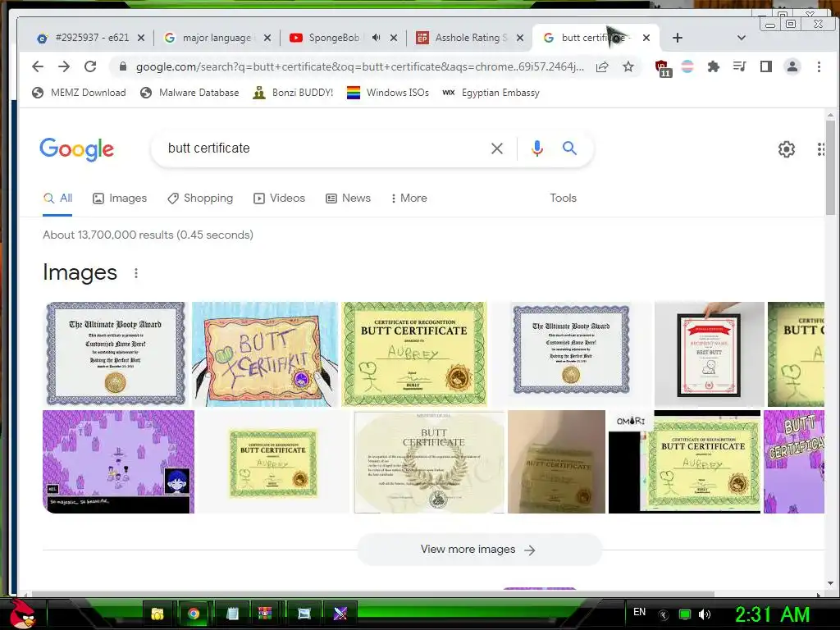Image resolution: width=840 pixels, height=630 pixels.
Task: Start voice search with the microphone
Action: pyautogui.click(x=536, y=148)
